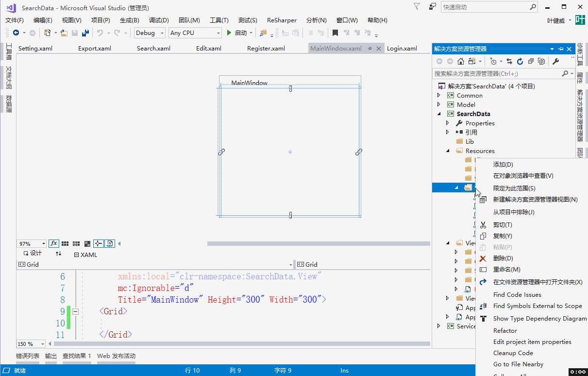Screen dimensions: 588x376
Task: Switch to the Login.xaml tab
Action: coord(402,49)
